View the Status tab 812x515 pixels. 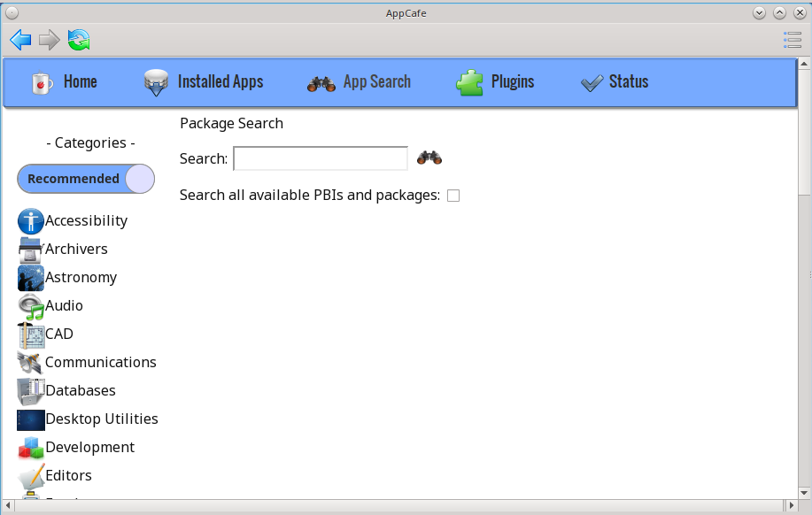pos(629,81)
